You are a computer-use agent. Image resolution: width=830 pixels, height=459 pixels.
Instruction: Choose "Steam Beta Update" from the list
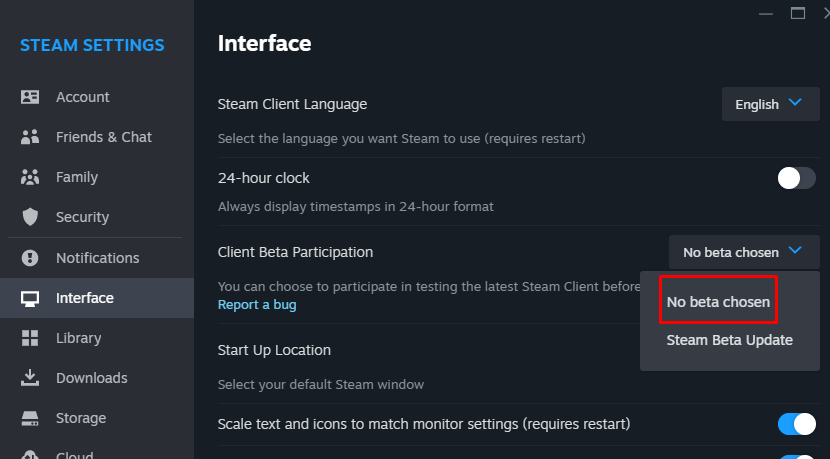pos(730,340)
